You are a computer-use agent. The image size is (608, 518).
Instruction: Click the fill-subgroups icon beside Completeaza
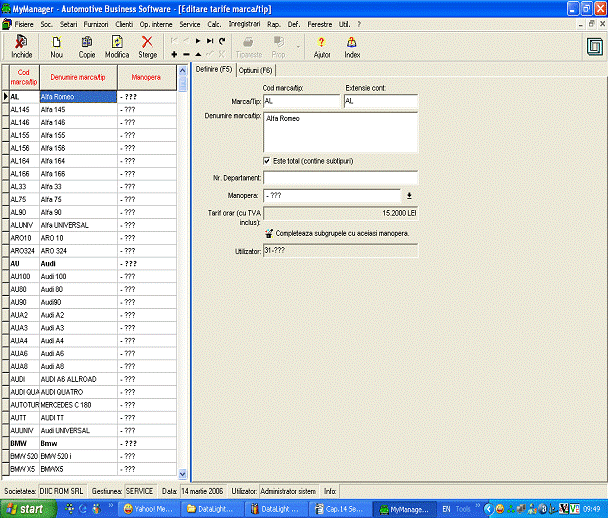tap(269, 232)
